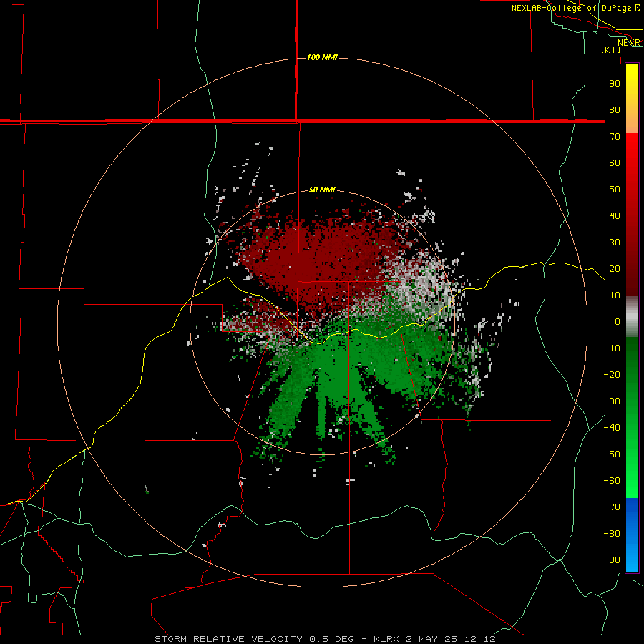Viewport: 644px width, 644px height.
Task: Click the 40 value on velocity scale
Action: (x=615, y=216)
